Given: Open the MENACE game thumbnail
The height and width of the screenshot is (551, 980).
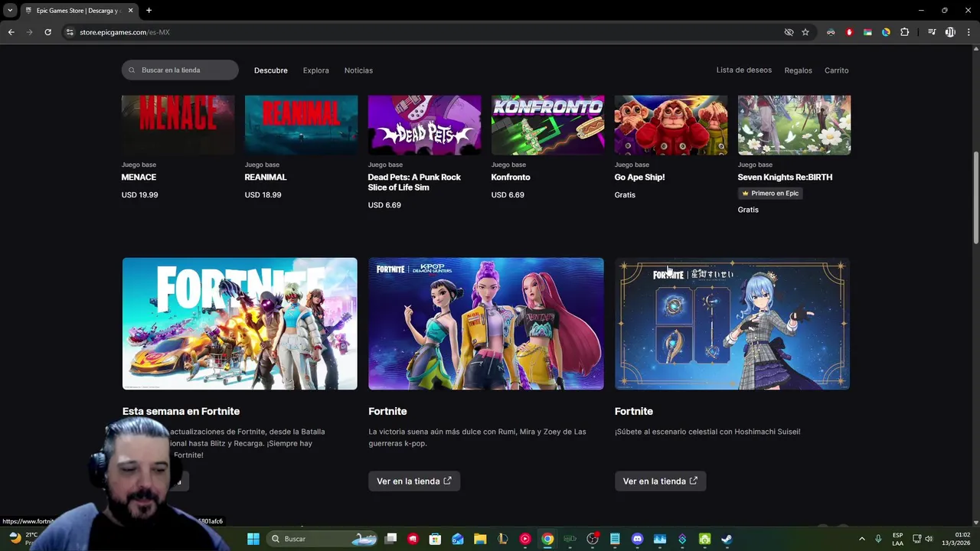Looking at the screenshot, I should (x=178, y=125).
